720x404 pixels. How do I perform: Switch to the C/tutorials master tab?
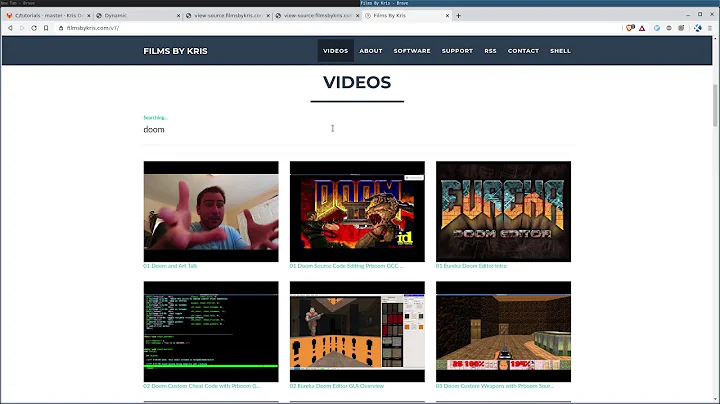point(48,16)
